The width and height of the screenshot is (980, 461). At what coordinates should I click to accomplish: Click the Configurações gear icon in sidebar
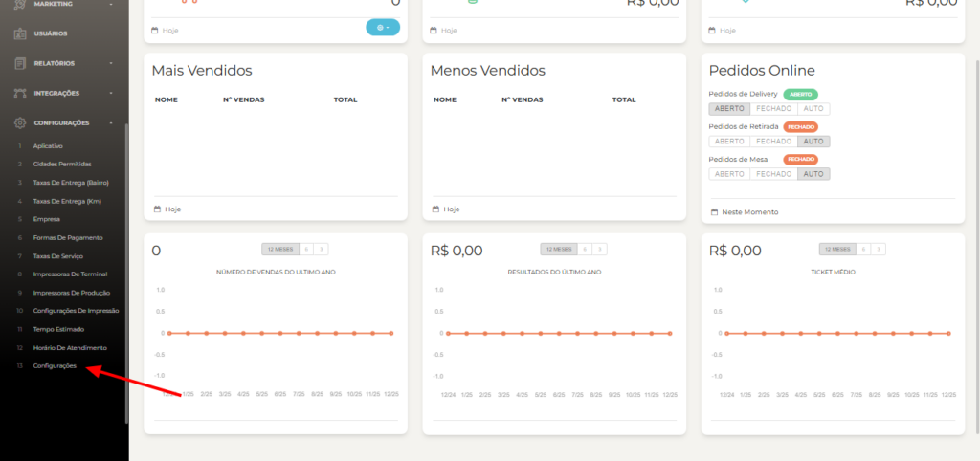pyautogui.click(x=20, y=122)
